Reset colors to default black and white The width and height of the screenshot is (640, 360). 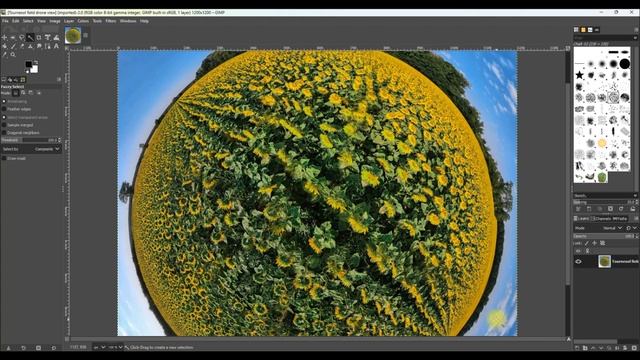pos(27,72)
